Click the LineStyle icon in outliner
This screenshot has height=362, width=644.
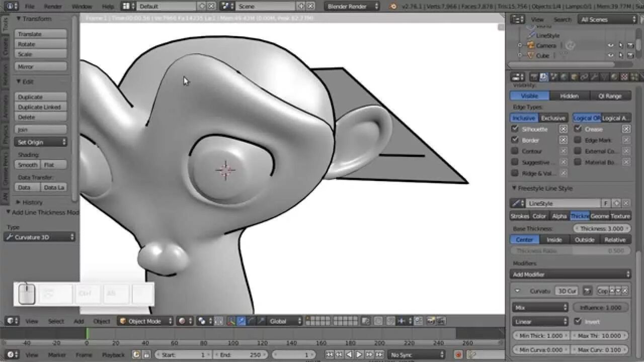[530, 35]
